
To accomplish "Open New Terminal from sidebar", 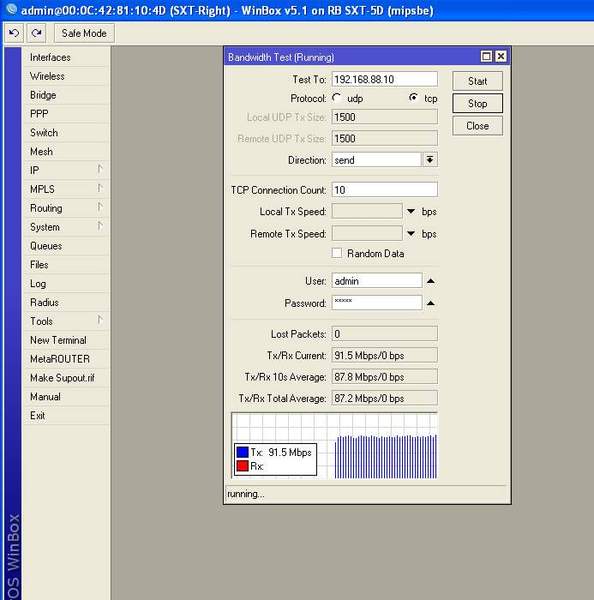I will pyautogui.click(x=67, y=340).
